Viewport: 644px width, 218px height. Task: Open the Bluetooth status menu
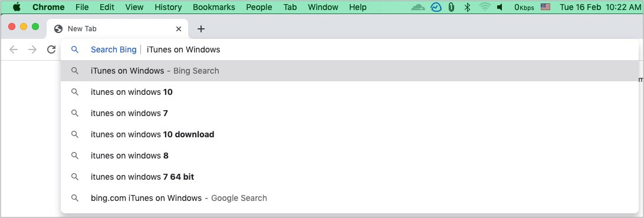point(467,7)
